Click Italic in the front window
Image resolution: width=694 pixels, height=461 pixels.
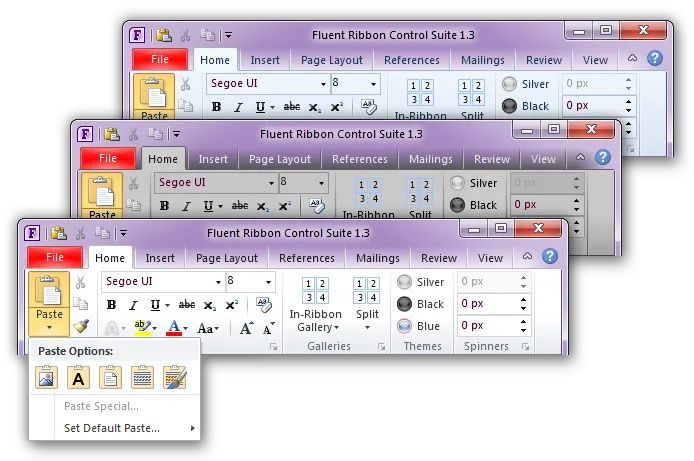pyautogui.click(x=133, y=305)
